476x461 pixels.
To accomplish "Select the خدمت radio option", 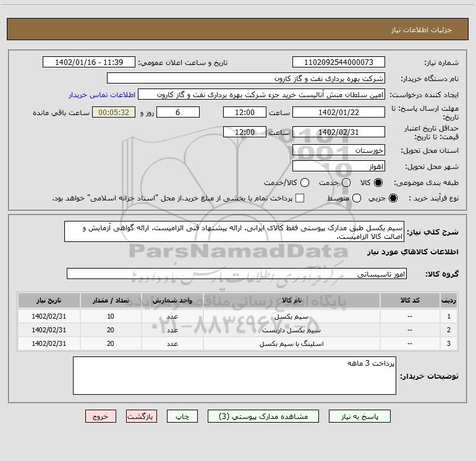I will point(346,183).
